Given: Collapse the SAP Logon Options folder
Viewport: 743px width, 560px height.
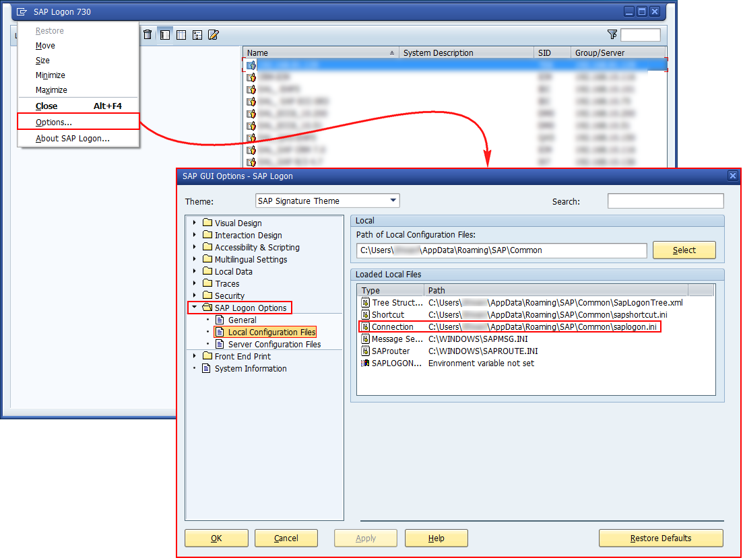Looking at the screenshot, I should tap(195, 308).
